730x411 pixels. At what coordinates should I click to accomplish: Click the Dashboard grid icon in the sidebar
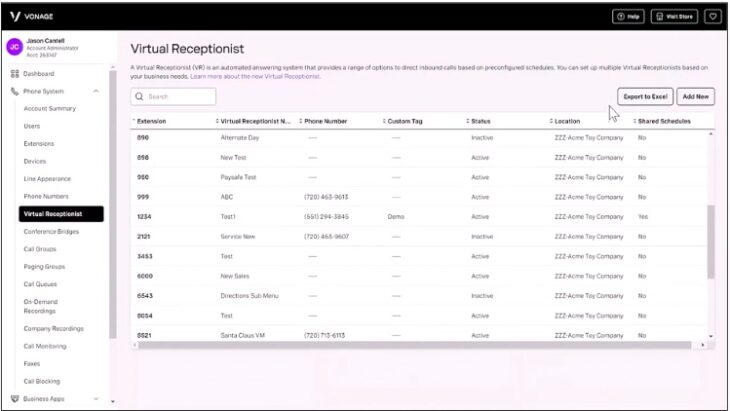[14, 74]
